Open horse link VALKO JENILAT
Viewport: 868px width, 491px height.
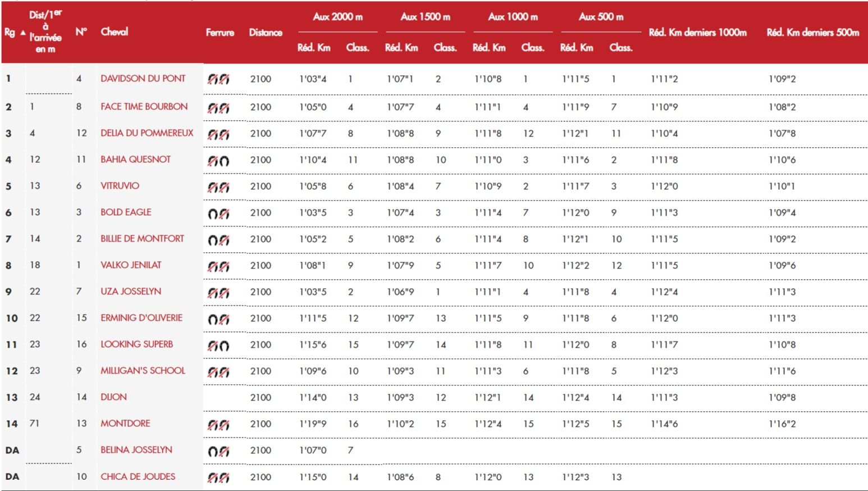coord(131,265)
